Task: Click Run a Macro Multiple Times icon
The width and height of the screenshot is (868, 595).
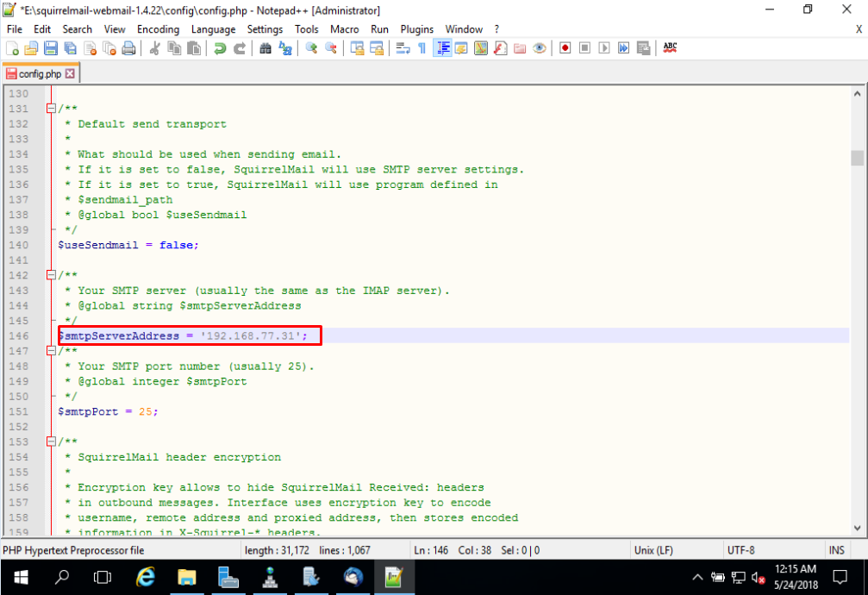Action: pos(623,48)
